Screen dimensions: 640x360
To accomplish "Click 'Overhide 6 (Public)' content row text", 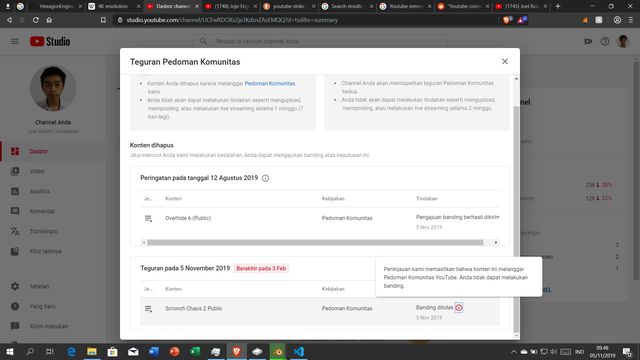I will 188,218.
